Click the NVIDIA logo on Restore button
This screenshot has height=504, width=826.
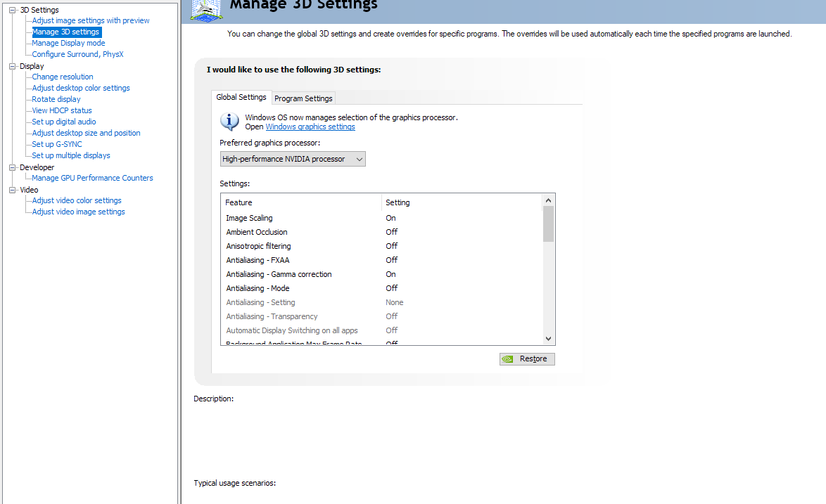[x=508, y=359]
